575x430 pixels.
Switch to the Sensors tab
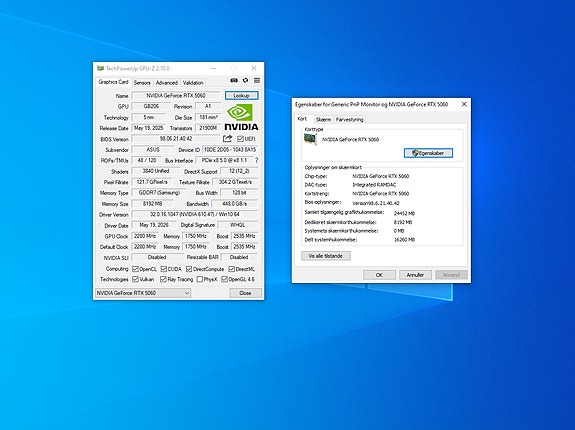142,83
